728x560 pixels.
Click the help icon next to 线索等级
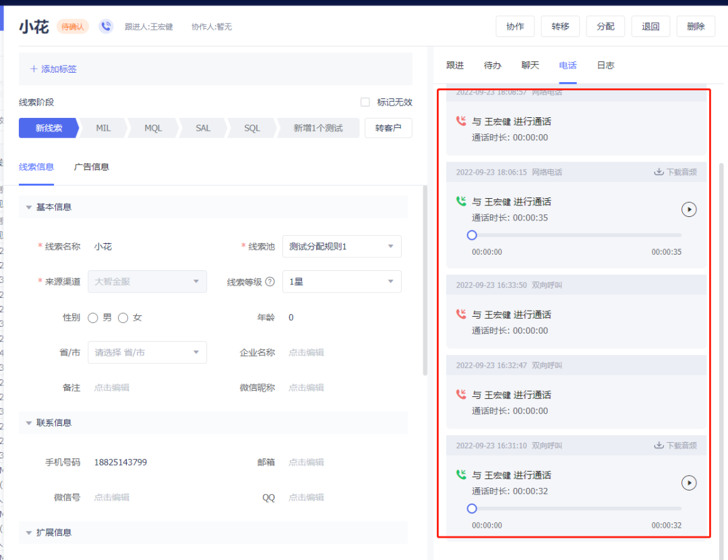(x=270, y=282)
